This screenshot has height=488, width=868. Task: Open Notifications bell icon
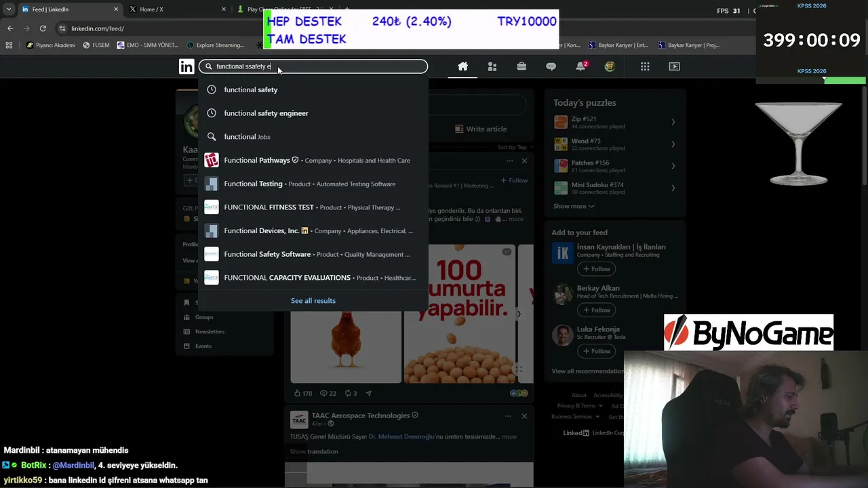580,66
